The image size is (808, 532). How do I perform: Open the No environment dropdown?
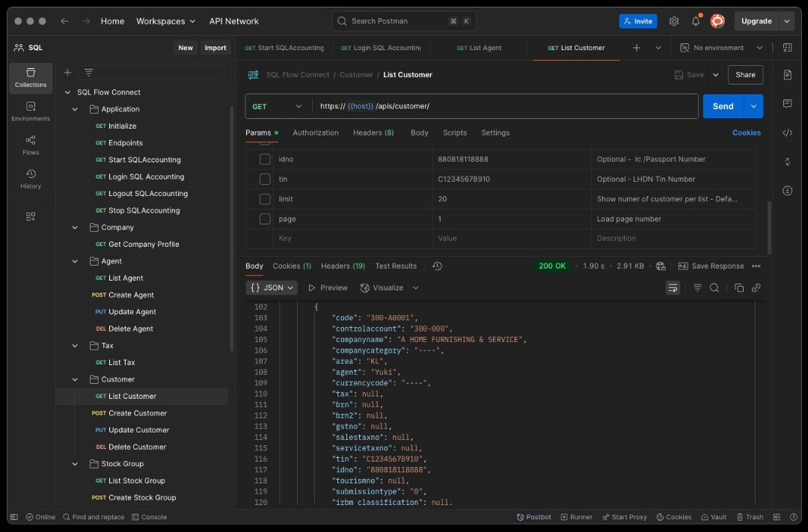click(x=721, y=48)
